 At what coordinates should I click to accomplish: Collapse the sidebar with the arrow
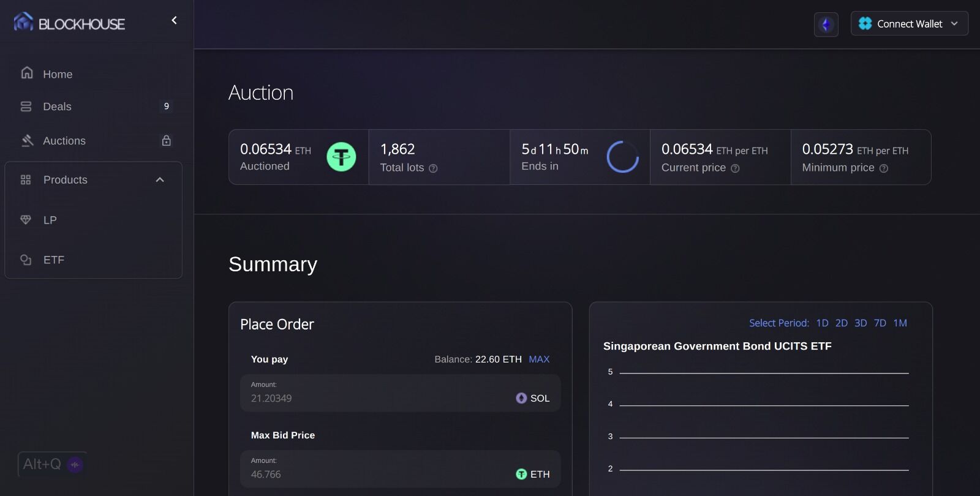point(174,20)
